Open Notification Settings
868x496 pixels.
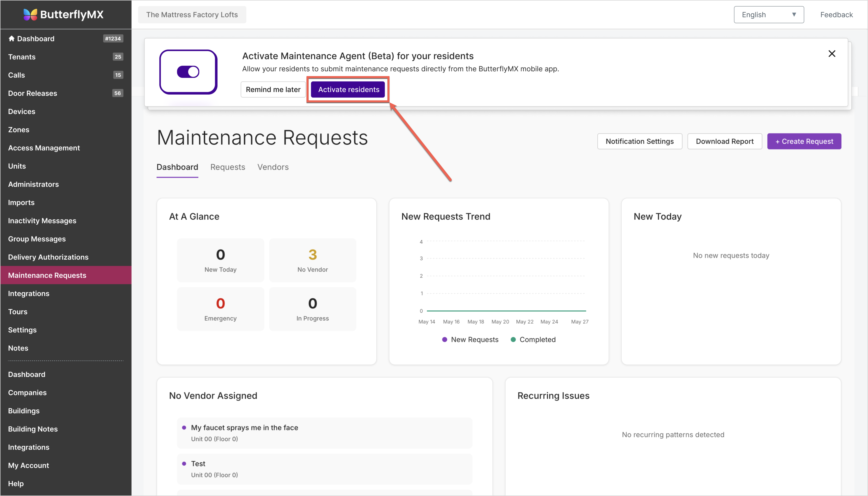(639, 141)
